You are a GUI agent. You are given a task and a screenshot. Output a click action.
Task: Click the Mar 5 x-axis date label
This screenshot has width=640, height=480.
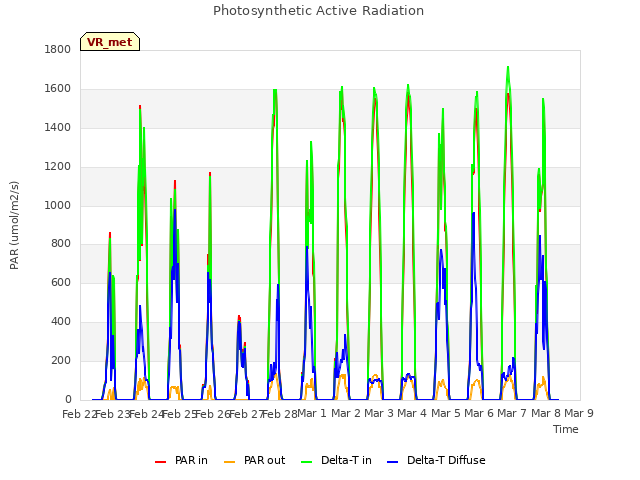(445, 413)
